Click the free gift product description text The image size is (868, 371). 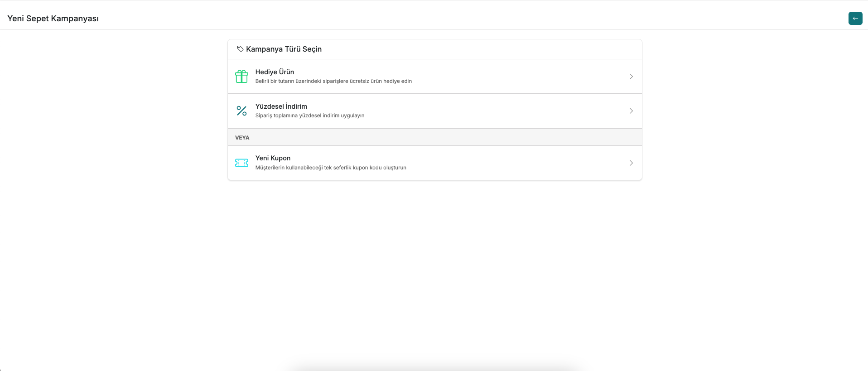[333, 82]
